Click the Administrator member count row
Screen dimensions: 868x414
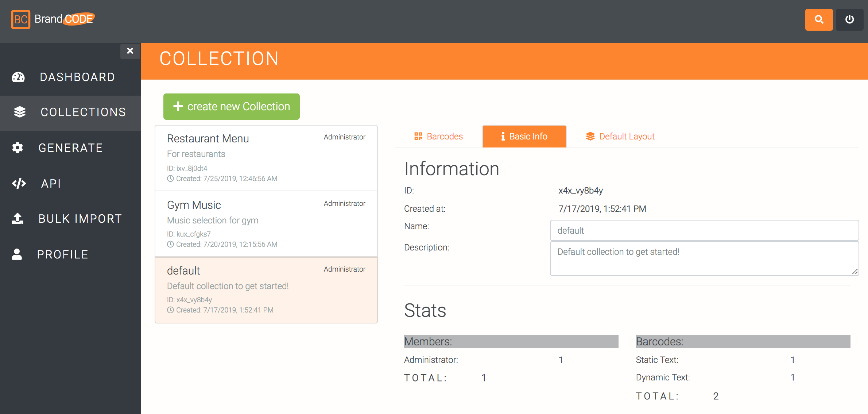tap(511, 360)
